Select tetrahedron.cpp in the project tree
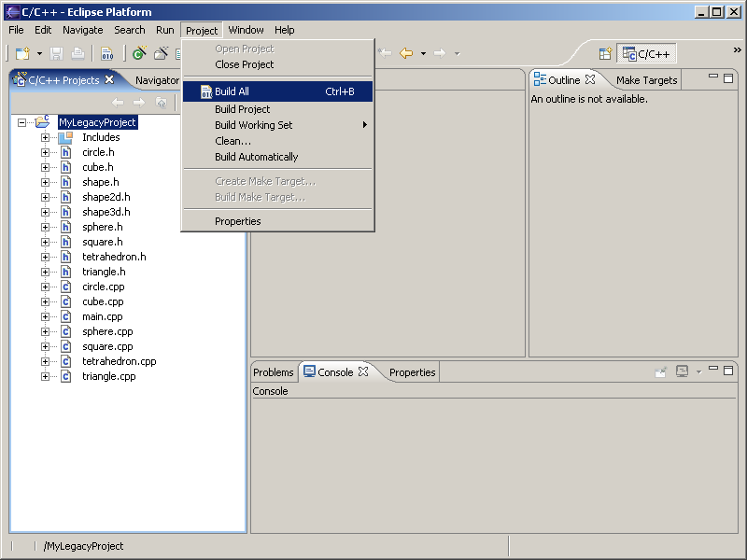The image size is (747, 560). 119,361
